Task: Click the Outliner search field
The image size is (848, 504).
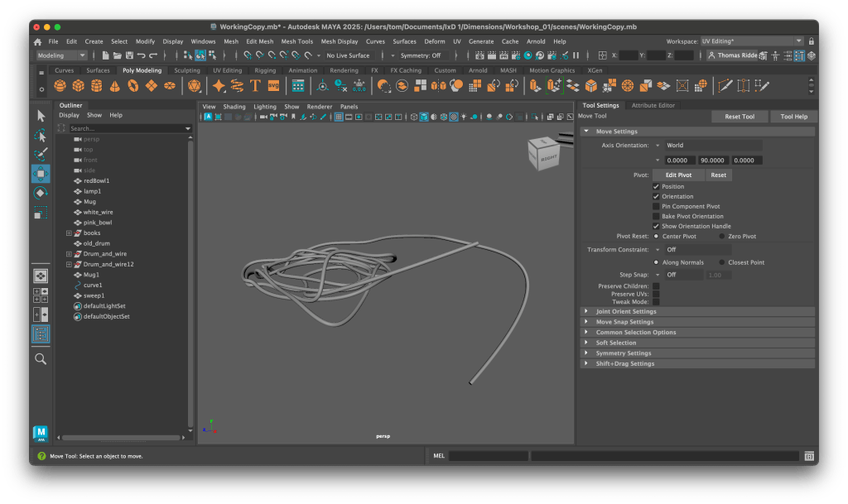Action: 124,128
